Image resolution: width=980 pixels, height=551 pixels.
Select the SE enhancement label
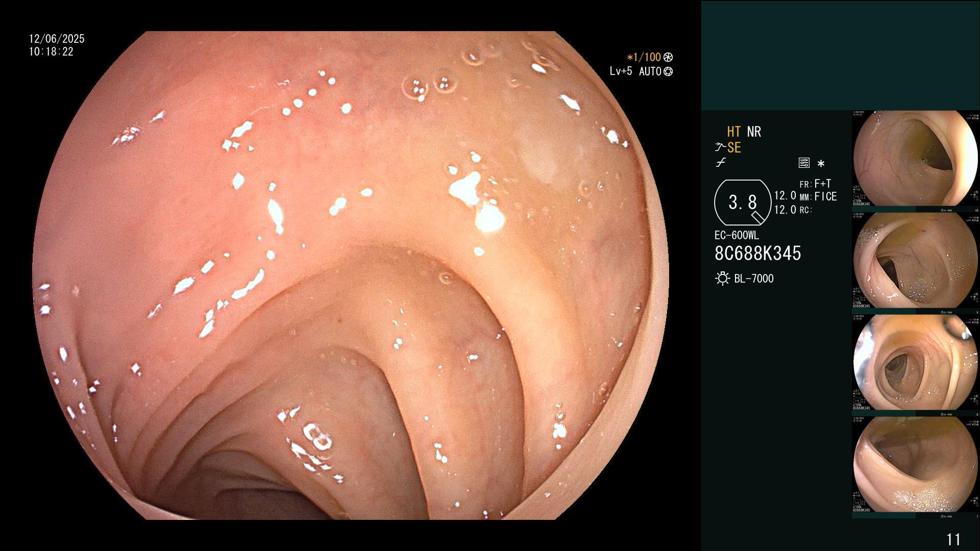coord(734,147)
